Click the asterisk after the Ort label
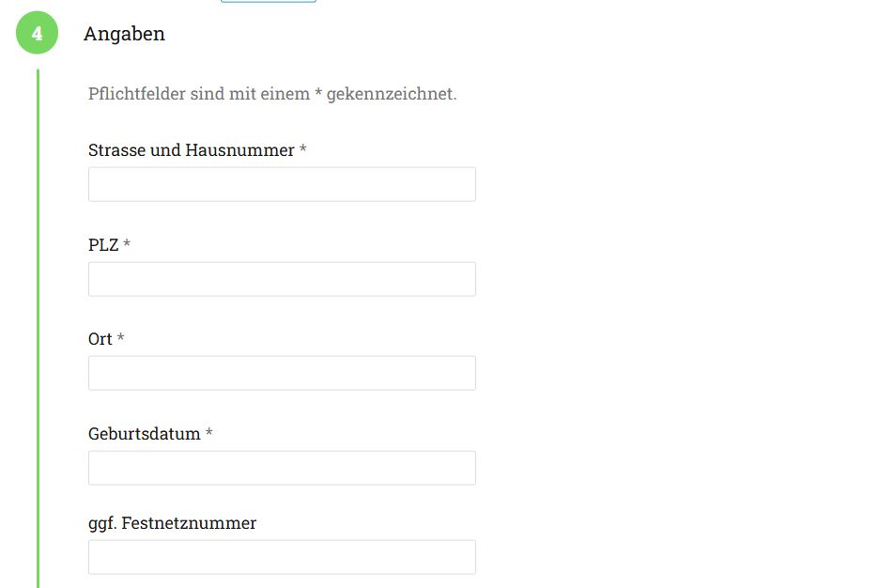The image size is (894, 588). pyautogui.click(x=121, y=339)
